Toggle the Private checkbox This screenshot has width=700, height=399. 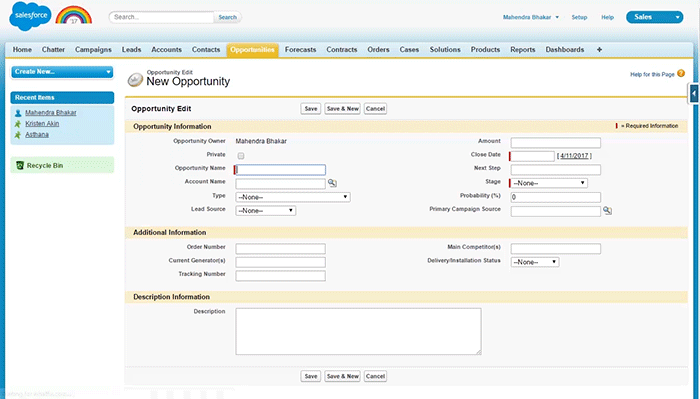point(241,156)
